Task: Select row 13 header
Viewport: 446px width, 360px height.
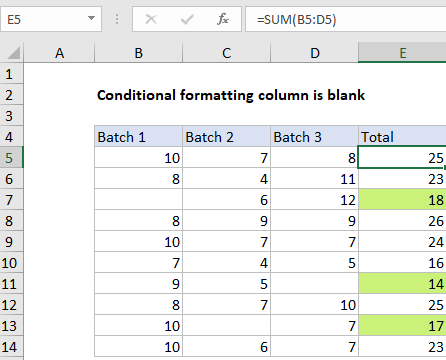Action: (x=11, y=326)
